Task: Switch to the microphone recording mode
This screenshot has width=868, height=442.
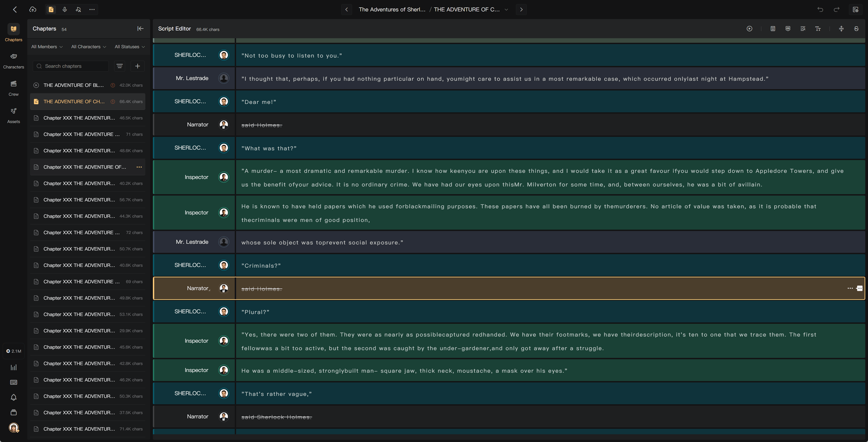Action: (x=65, y=9)
